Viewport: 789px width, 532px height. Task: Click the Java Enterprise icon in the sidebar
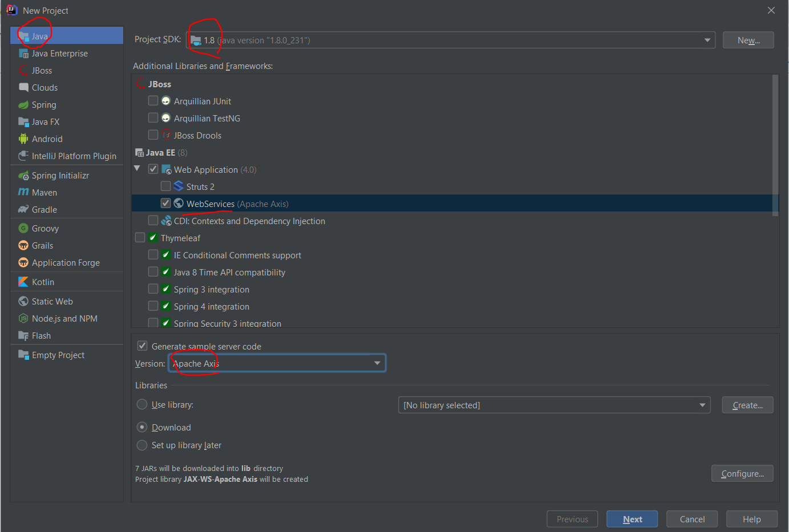[x=23, y=54]
